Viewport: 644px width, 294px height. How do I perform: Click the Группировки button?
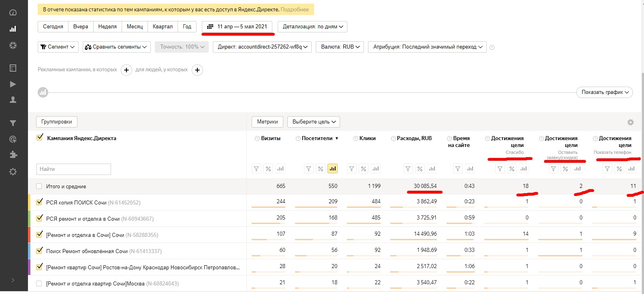point(57,122)
